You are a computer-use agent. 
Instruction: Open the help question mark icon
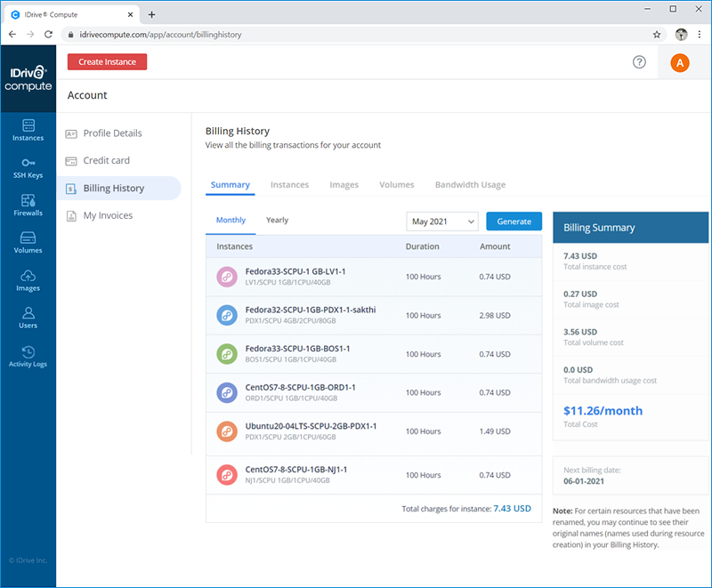(x=639, y=61)
